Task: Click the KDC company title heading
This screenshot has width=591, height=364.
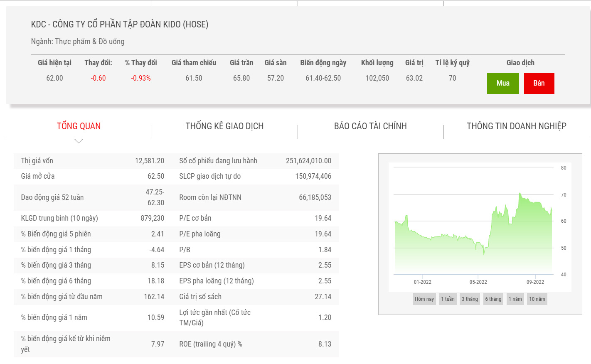Action: pyautogui.click(x=120, y=25)
